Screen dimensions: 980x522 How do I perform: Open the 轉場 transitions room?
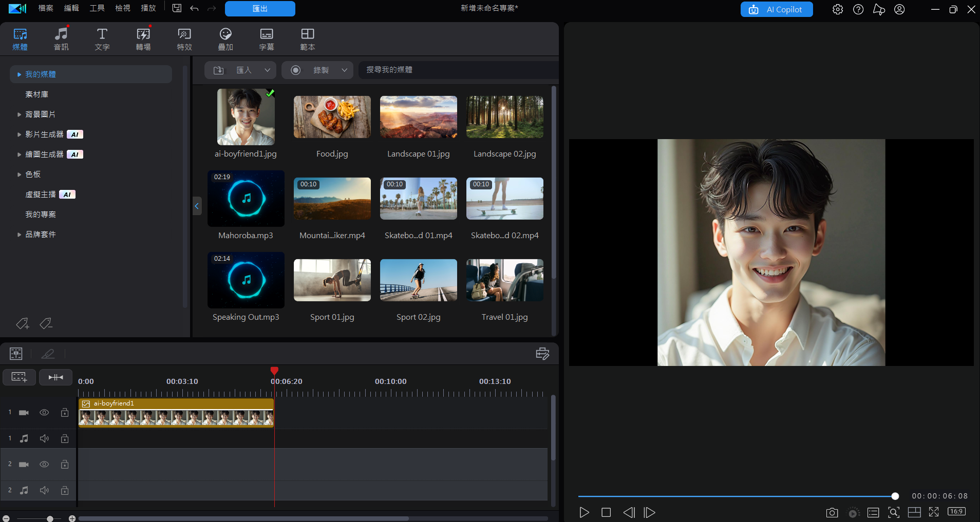(x=143, y=39)
